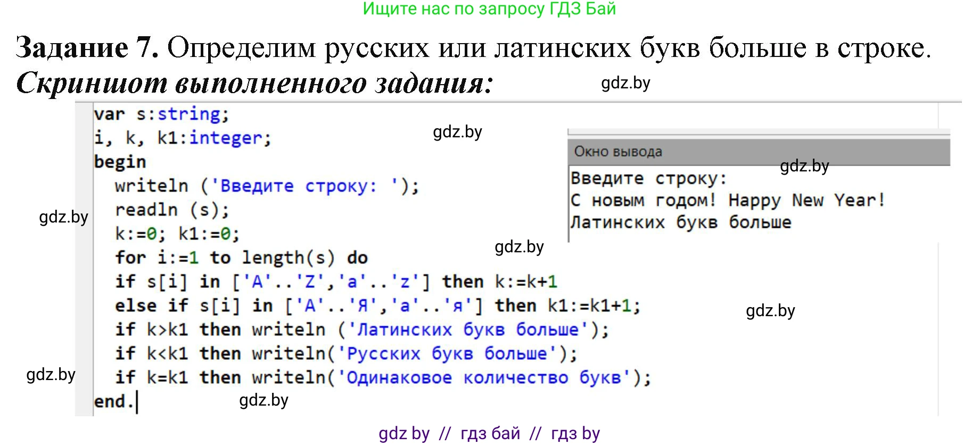
Task: Click the 'if k=k1' writeln line
Action: 383,377
